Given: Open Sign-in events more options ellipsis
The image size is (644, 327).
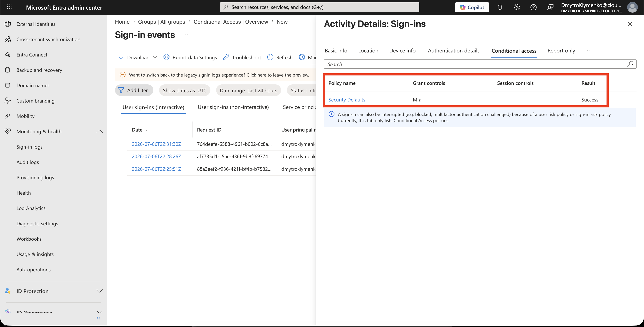Looking at the screenshot, I should [x=187, y=35].
